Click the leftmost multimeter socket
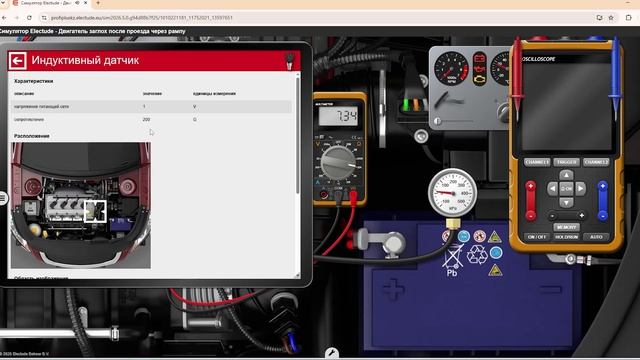The height and width of the screenshot is (360, 640). (x=324, y=195)
